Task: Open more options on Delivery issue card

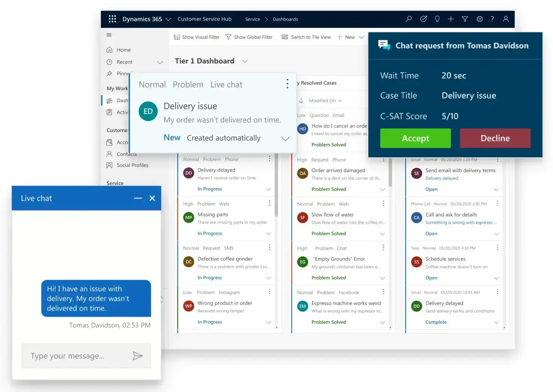Action: click(287, 84)
